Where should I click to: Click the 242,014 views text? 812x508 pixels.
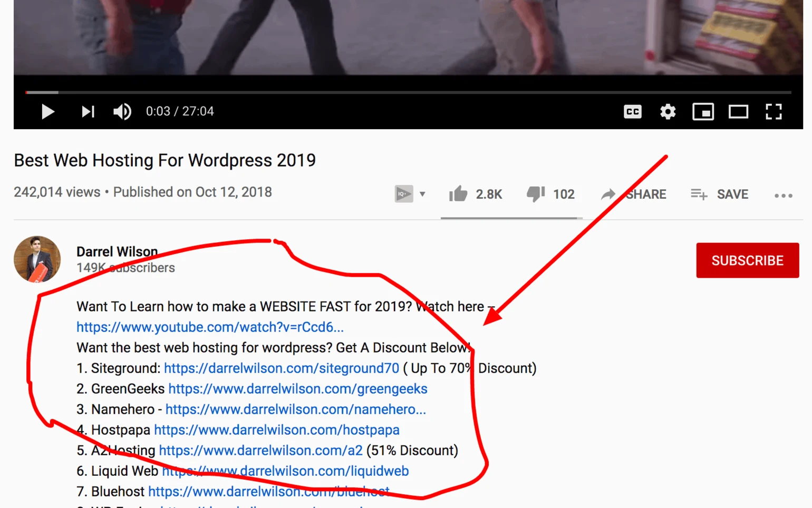pos(57,192)
